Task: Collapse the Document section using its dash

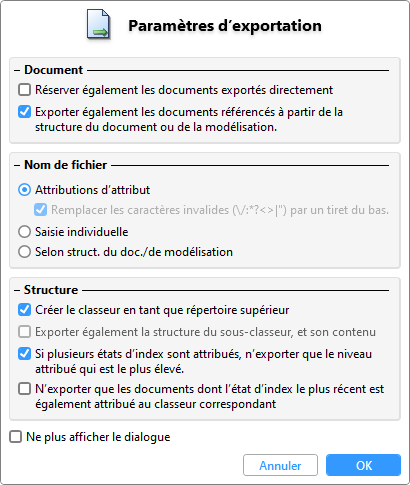Action: pos(17,70)
